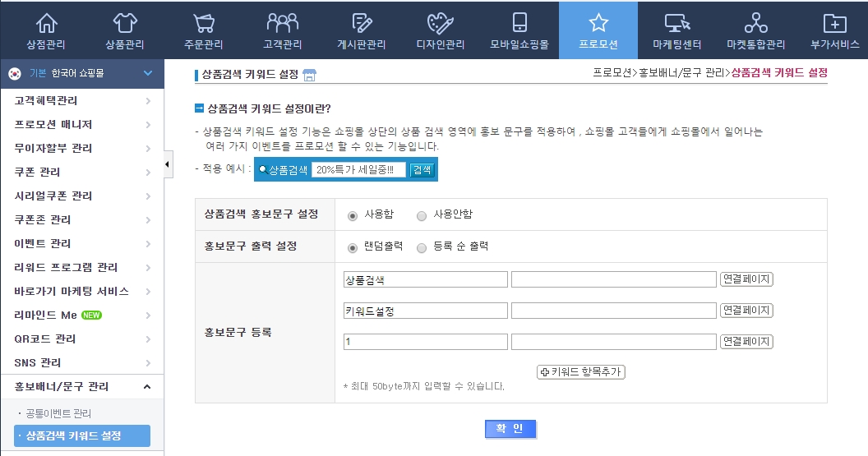Click the input field containing 키워드설정
Image resolution: width=868 pixels, height=456 pixels.
coord(426,311)
